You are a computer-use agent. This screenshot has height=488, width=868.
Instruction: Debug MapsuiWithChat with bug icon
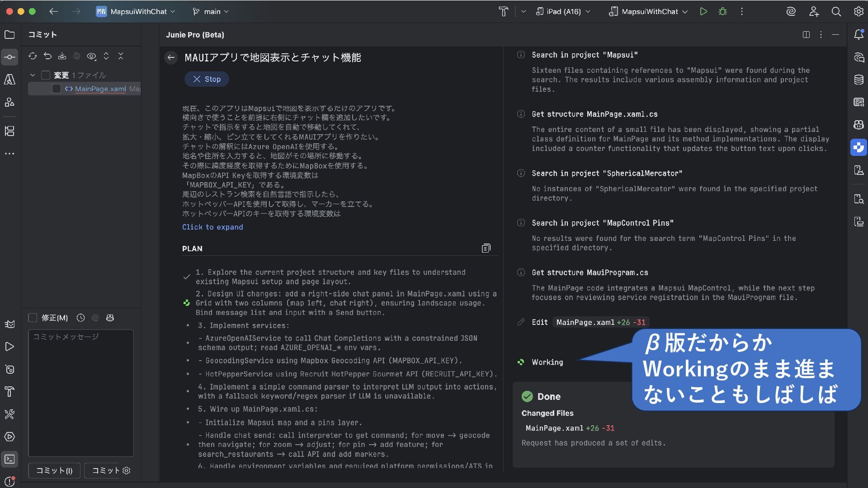[722, 12]
